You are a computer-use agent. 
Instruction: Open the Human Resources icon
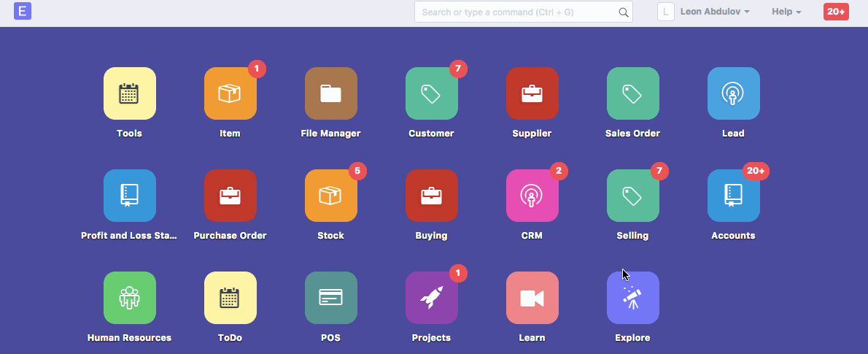pyautogui.click(x=129, y=298)
